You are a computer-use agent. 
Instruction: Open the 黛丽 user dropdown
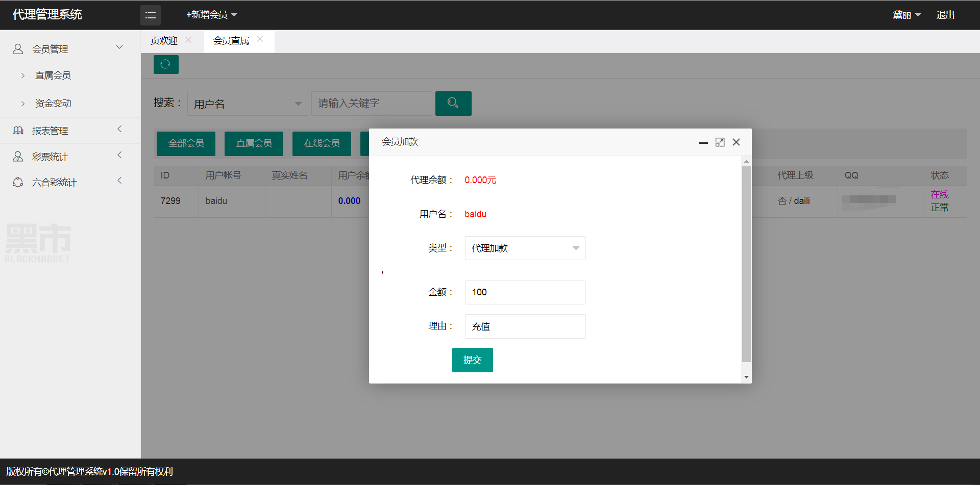(907, 15)
